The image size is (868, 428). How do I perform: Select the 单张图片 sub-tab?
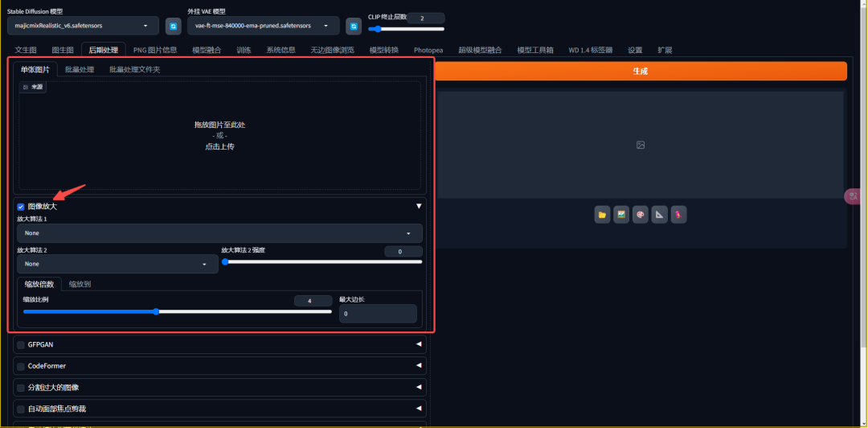coord(35,69)
